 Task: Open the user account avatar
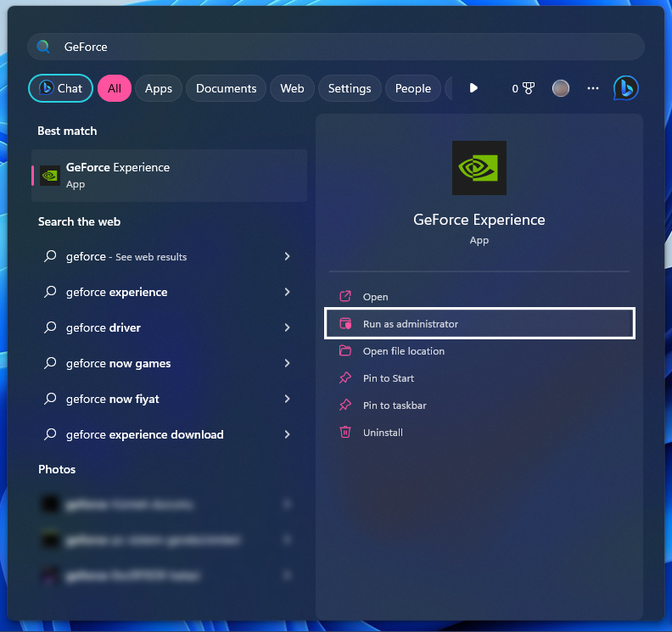pyautogui.click(x=561, y=88)
